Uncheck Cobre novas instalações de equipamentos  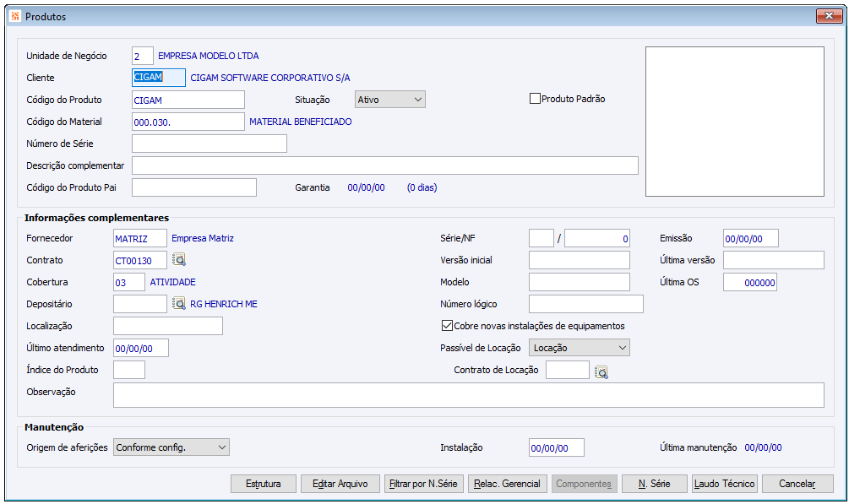coord(447,326)
